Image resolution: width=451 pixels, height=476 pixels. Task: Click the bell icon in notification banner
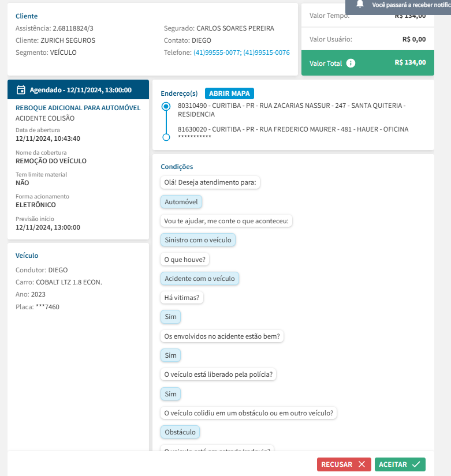[x=360, y=4]
